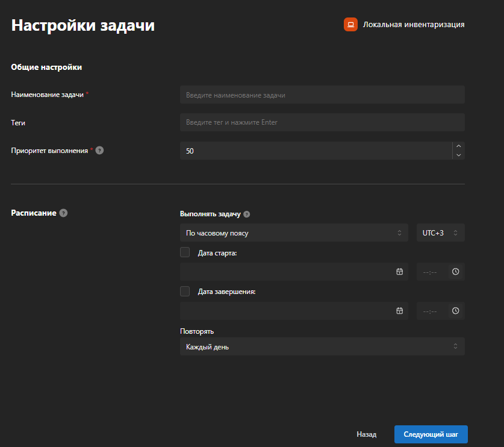Increase priority with up arrow
The height and width of the screenshot is (447, 504).
tap(459, 146)
